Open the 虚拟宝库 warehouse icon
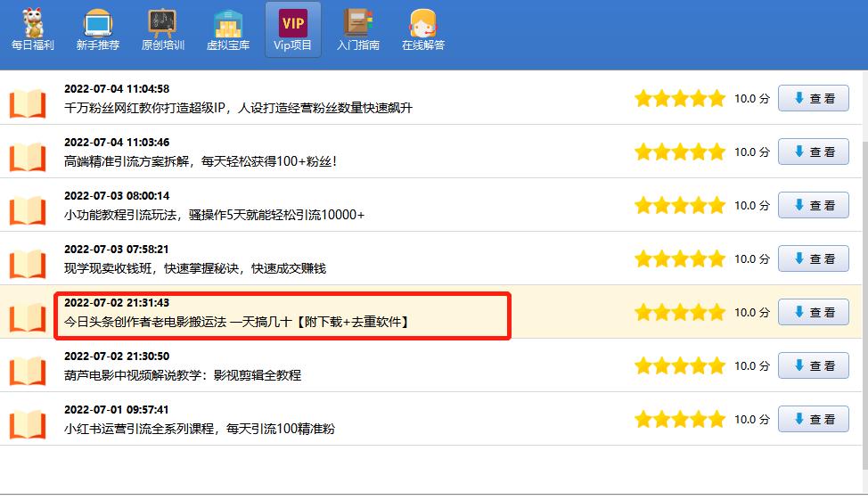The image size is (868, 500). [x=228, y=23]
